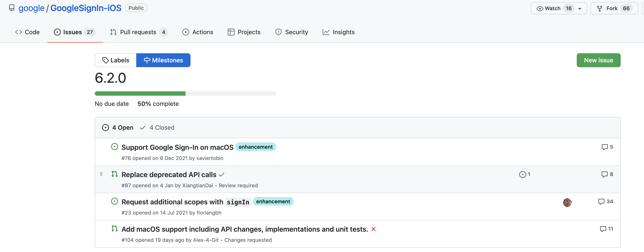Show the 4 Open items
The width and height of the screenshot is (644, 252).
coord(118,128)
